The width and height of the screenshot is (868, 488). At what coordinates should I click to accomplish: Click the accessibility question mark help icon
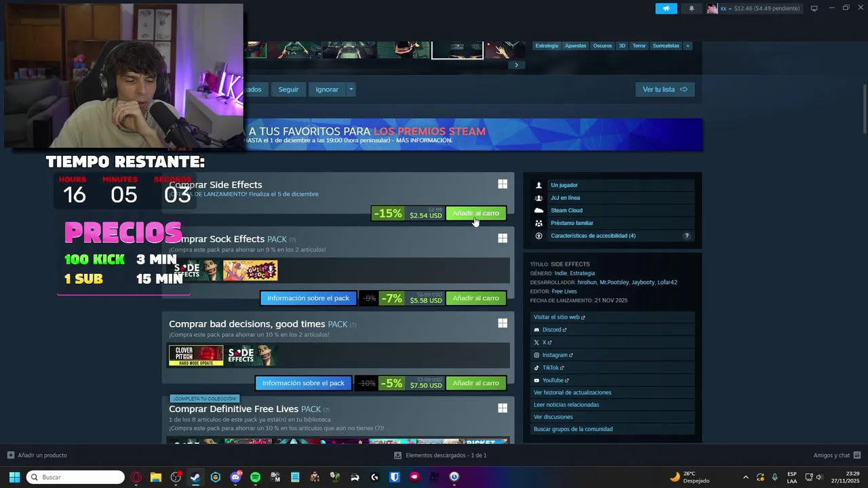click(686, 236)
